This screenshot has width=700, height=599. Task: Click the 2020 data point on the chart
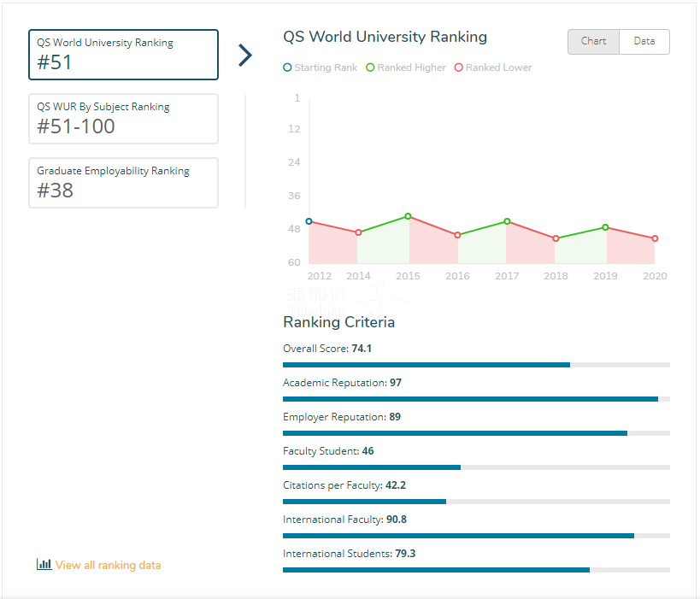click(x=655, y=238)
